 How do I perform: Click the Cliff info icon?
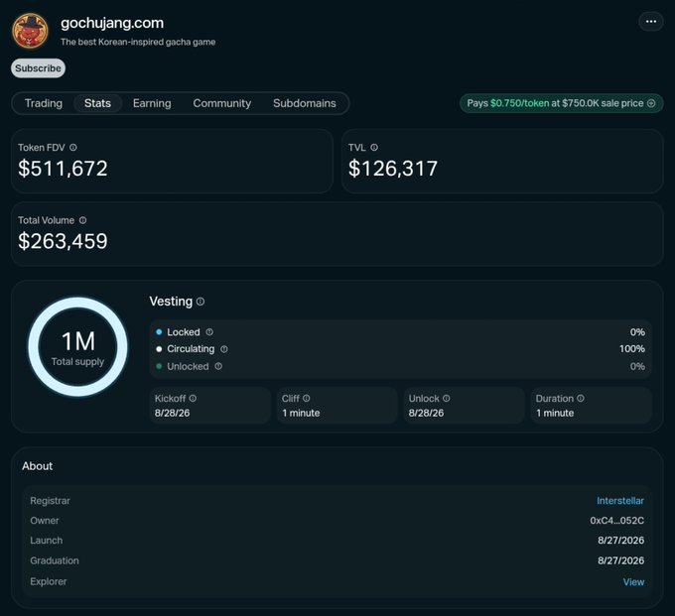306,399
